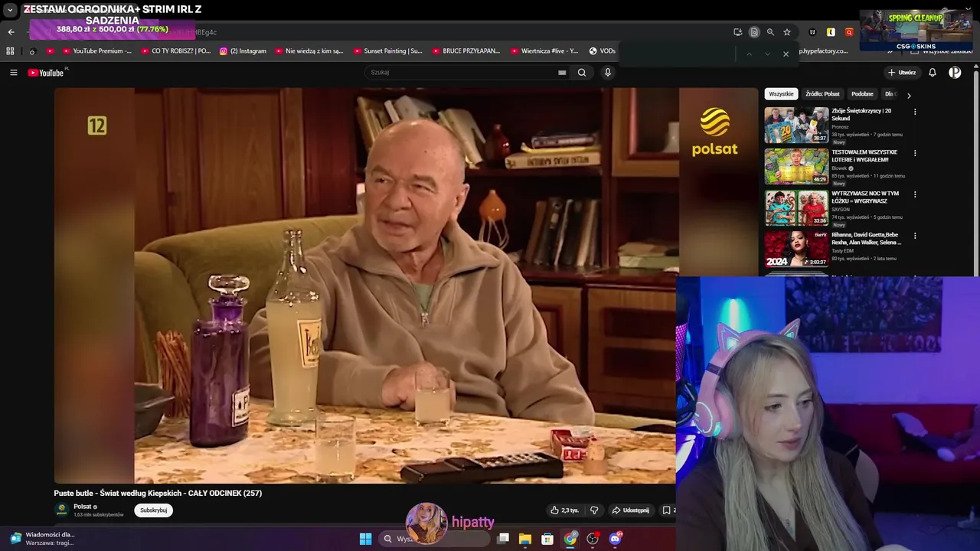Switch to OBS Studio in taskbar

pyautogui.click(x=593, y=539)
